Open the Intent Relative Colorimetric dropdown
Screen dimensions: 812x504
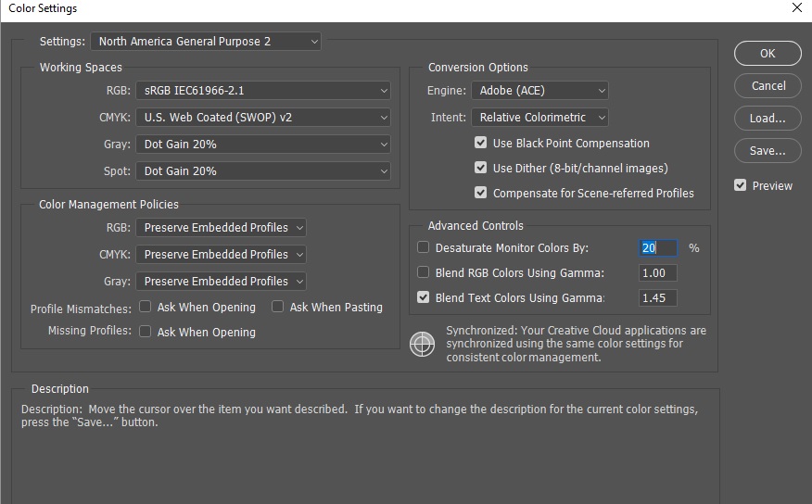(x=539, y=118)
